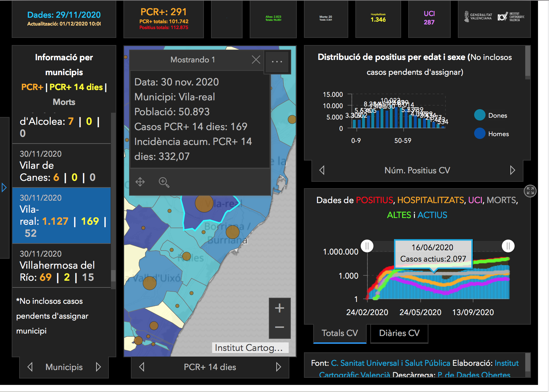The height and width of the screenshot is (392, 549).
Task: Click the pan icon in the popup
Action: coord(140,182)
